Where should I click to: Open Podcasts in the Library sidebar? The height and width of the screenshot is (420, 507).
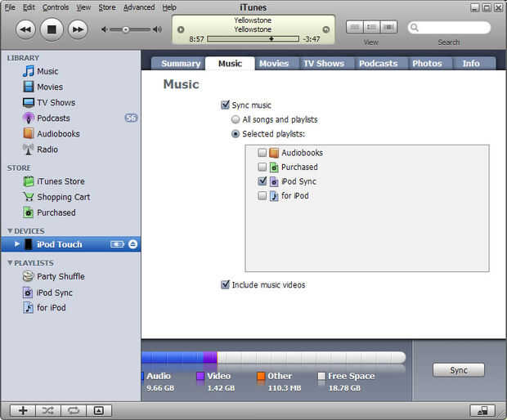tap(53, 118)
